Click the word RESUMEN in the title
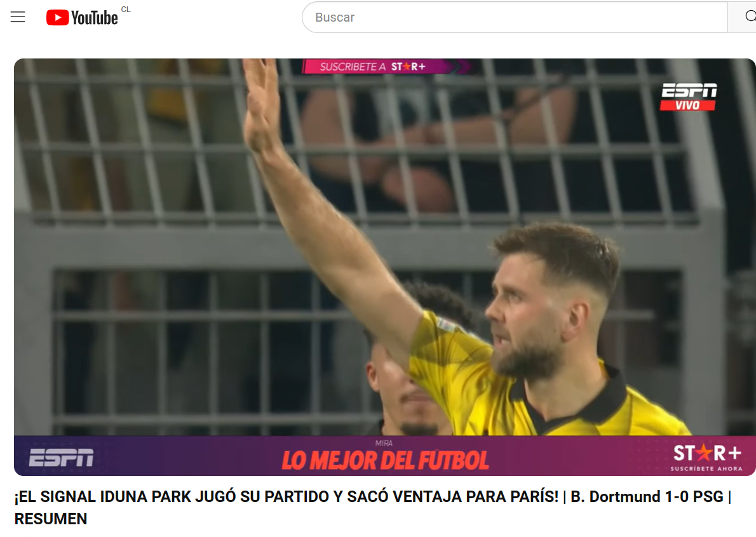Image resolution: width=756 pixels, height=537 pixels. pyautogui.click(x=51, y=519)
